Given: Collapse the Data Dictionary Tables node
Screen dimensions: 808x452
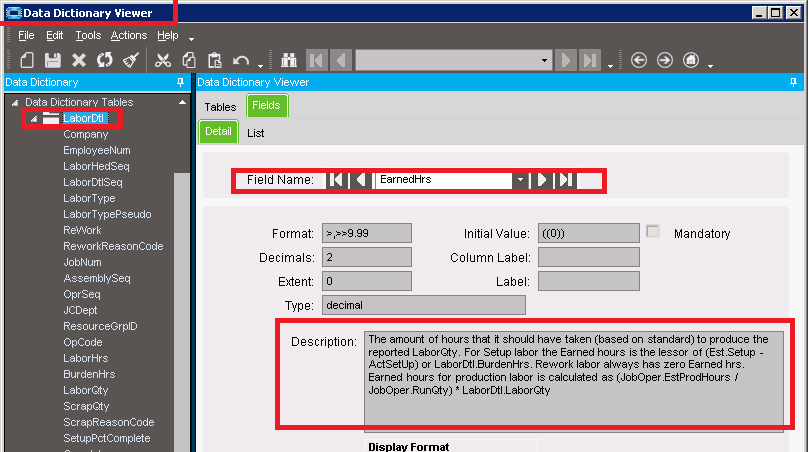Looking at the screenshot, I should [15, 103].
